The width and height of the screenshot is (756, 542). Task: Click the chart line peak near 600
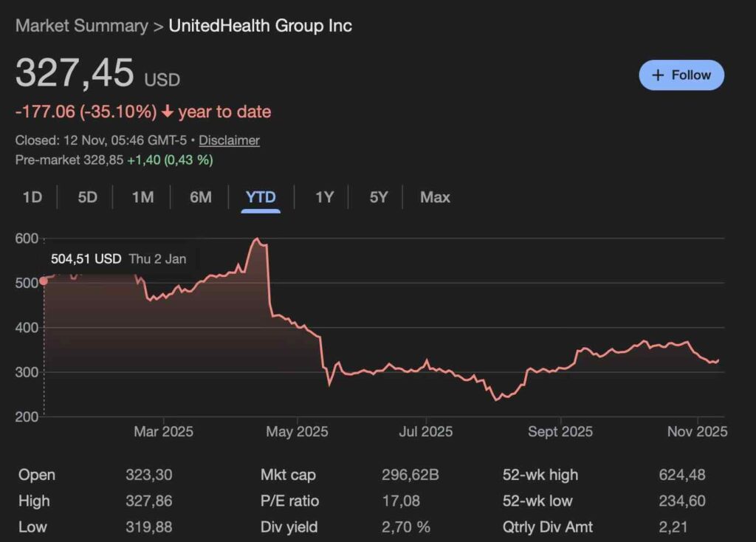coord(256,239)
